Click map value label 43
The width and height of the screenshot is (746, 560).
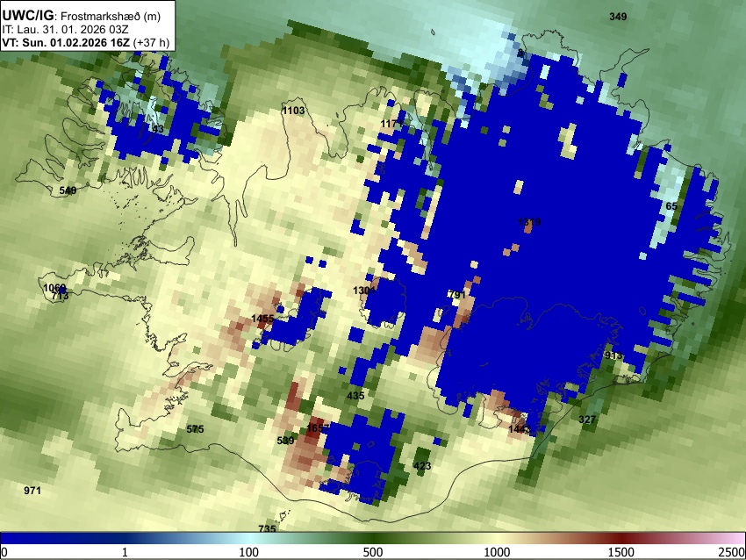158,129
